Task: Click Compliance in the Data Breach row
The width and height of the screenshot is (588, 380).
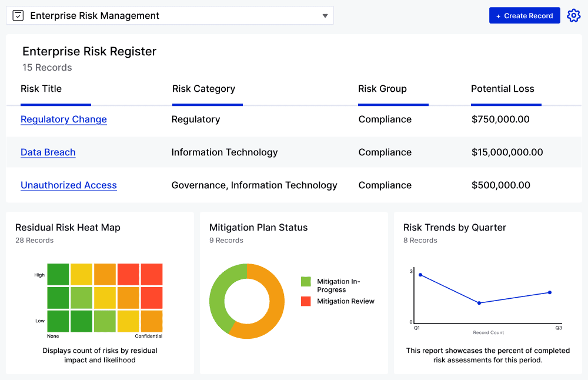Action: (x=385, y=152)
